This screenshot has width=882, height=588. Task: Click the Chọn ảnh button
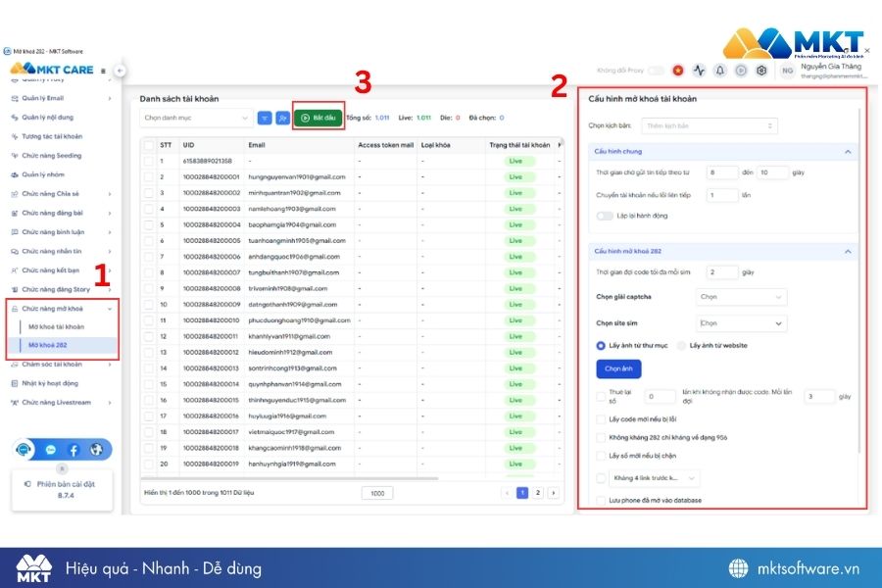(x=618, y=368)
